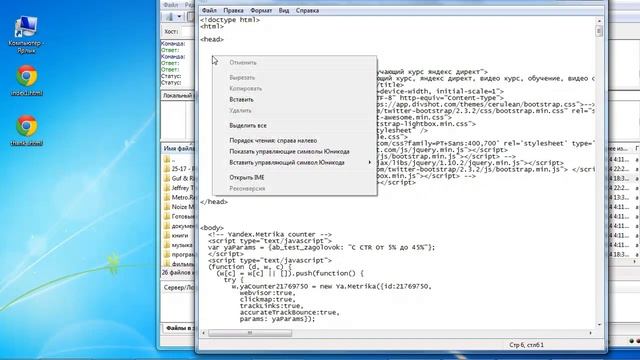Click the Notepad vertical scrollbar thumb
Image resolution: width=640 pixels, height=360 pixels.
click(x=599, y=31)
